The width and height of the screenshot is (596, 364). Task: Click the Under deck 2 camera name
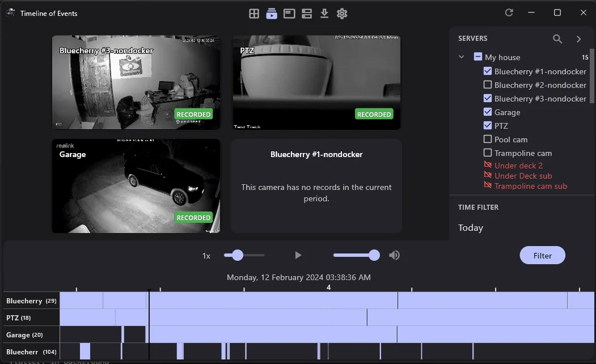pyautogui.click(x=518, y=166)
